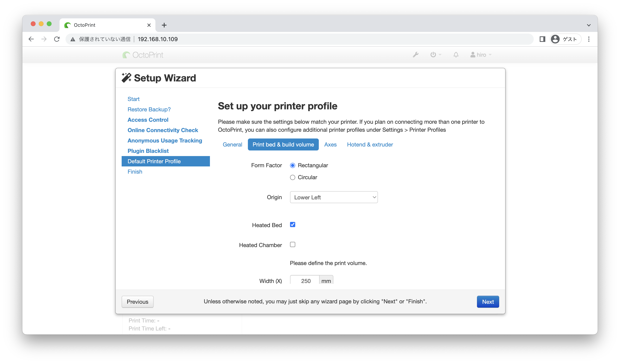
Task: Click the Previous button
Action: [138, 302]
